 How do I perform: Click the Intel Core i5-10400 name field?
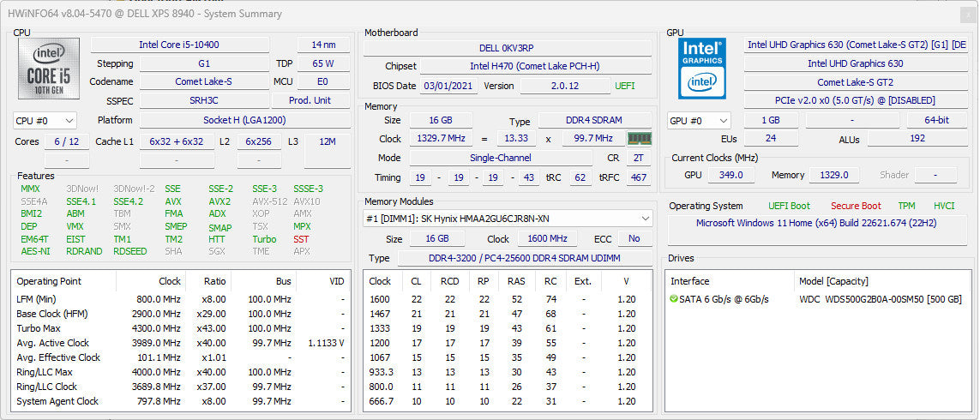(180, 45)
